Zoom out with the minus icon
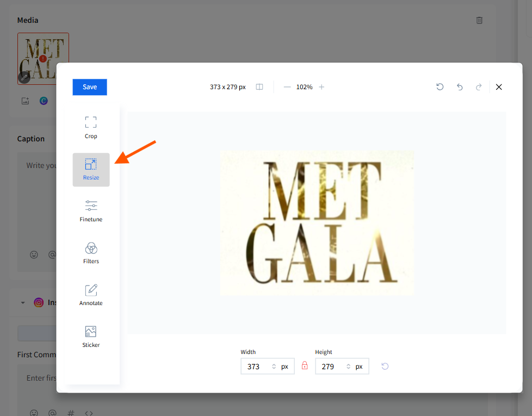 [x=287, y=87]
